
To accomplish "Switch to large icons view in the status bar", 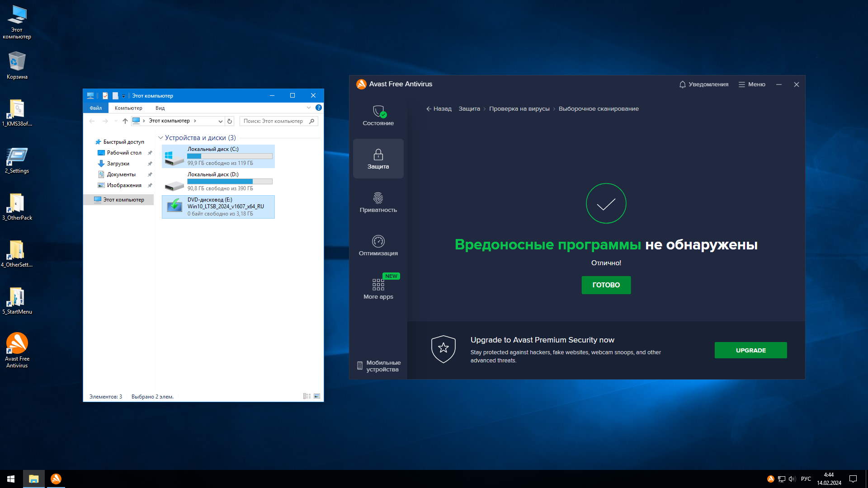I will [317, 396].
